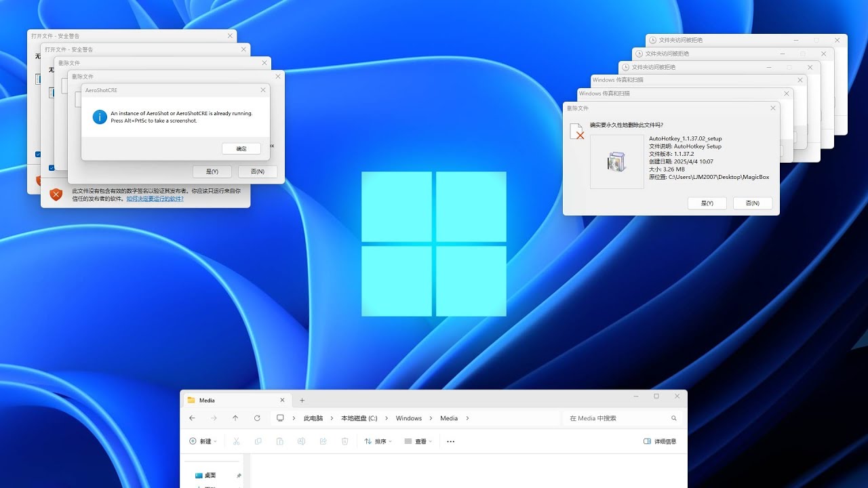Click the Rename icon in Explorer toolbar

pyautogui.click(x=302, y=441)
